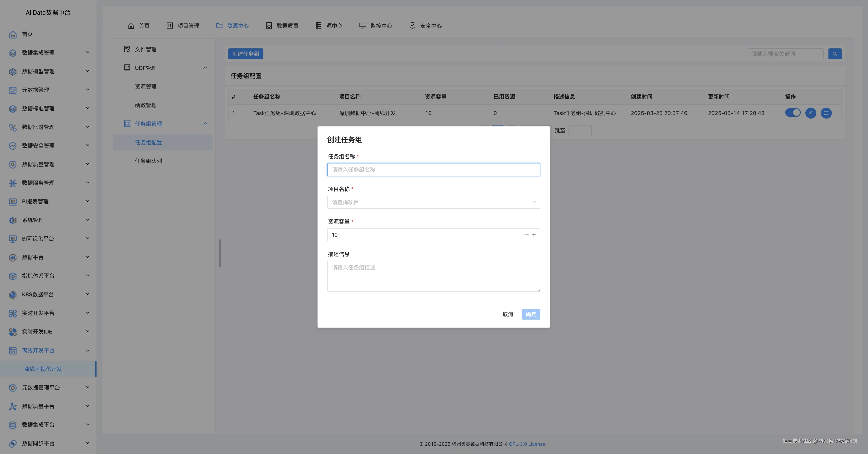The height and width of the screenshot is (454, 868).
Task: Collapse the UDF管理 submenu
Action: pos(205,68)
